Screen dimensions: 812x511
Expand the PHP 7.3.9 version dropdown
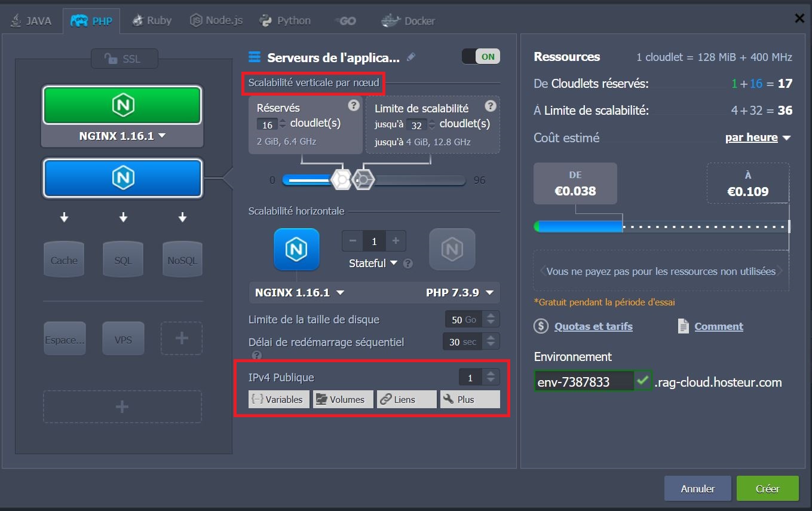click(459, 293)
